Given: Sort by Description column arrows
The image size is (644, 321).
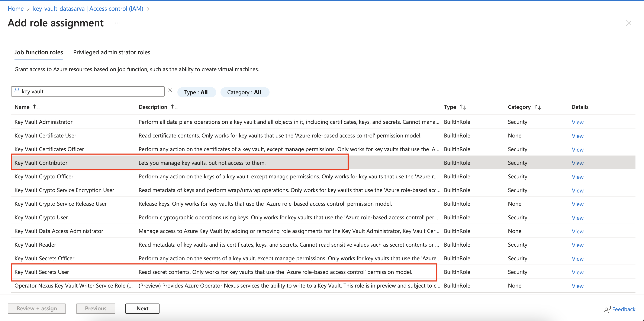Looking at the screenshot, I should pyautogui.click(x=174, y=107).
